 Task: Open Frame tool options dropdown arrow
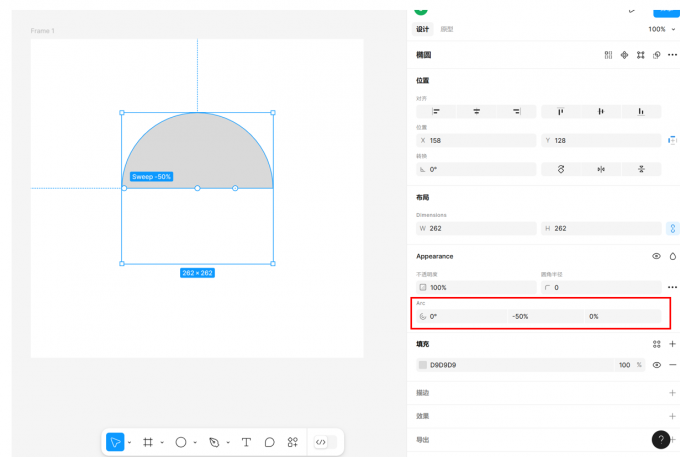162,443
